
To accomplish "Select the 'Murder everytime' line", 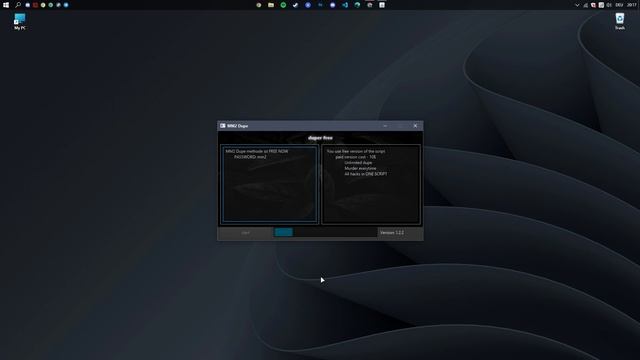I will click(360, 168).
